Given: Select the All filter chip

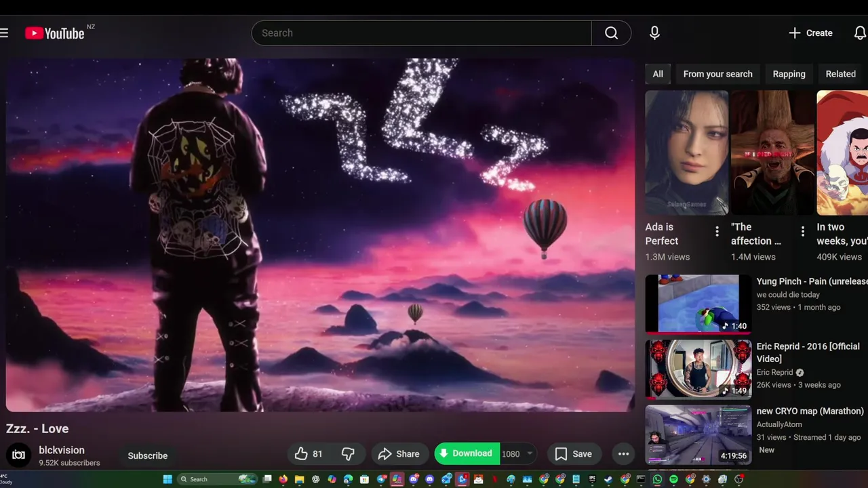Looking at the screenshot, I should 658,74.
